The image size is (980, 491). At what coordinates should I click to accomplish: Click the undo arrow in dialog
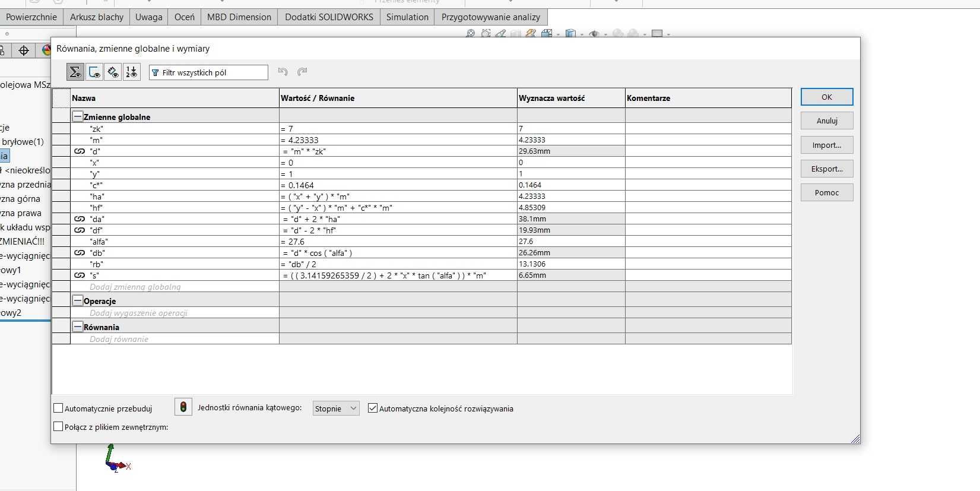(x=283, y=72)
